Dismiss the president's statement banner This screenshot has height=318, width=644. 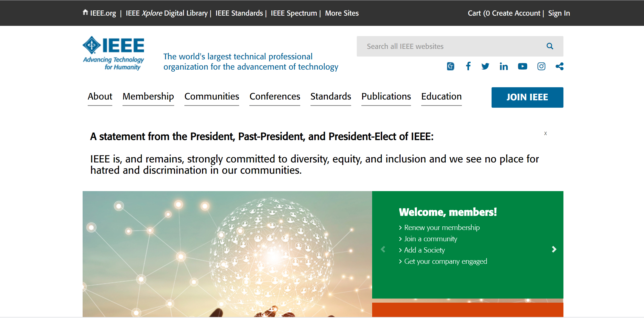[x=545, y=134]
